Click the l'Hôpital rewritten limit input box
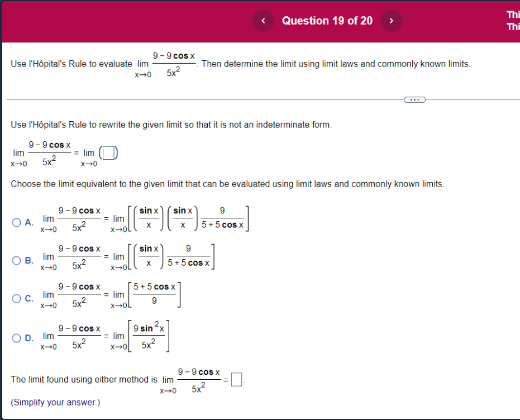The image size is (520, 420). (x=108, y=153)
